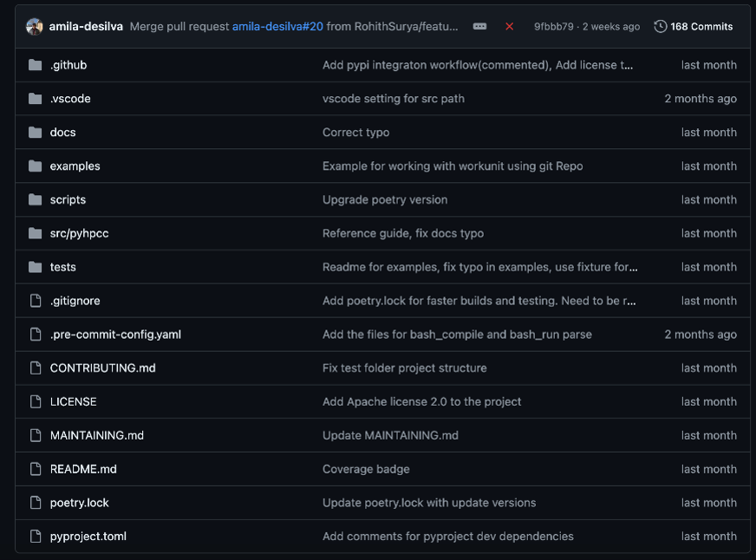Open commit 'vscode setting for src path'
Screen dimensions: 756x560
(x=394, y=99)
